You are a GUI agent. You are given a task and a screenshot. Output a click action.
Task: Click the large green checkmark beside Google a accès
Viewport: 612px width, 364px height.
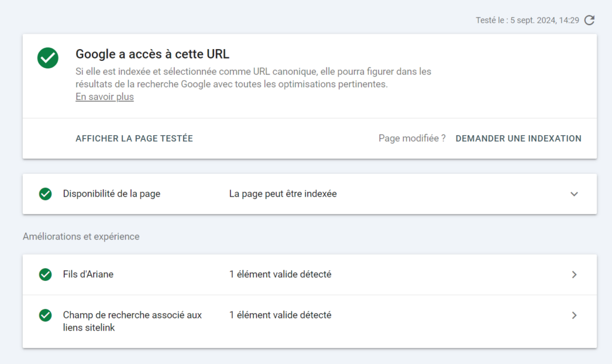[48, 58]
